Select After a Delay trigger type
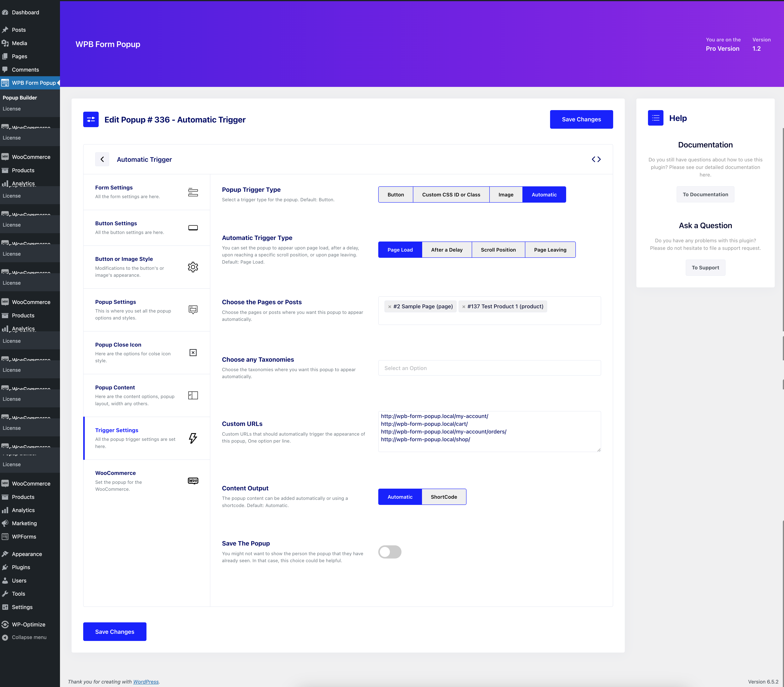Image resolution: width=784 pixels, height=687 pixels. tap(447, 250)
